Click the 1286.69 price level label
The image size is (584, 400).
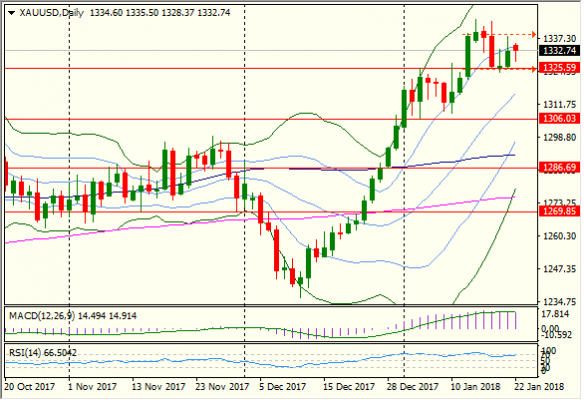tap(560, 167)
